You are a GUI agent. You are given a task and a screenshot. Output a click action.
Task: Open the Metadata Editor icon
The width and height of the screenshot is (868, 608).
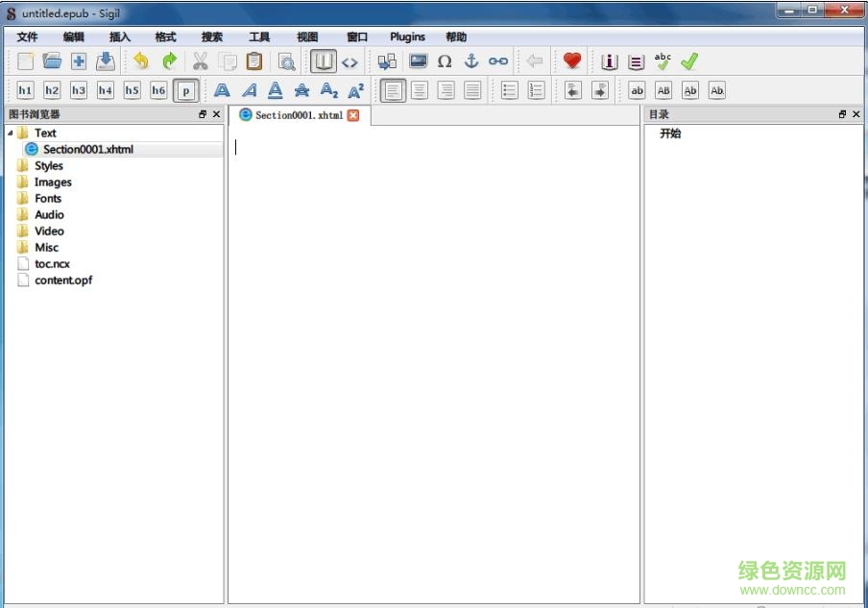(x=609, y=61)
